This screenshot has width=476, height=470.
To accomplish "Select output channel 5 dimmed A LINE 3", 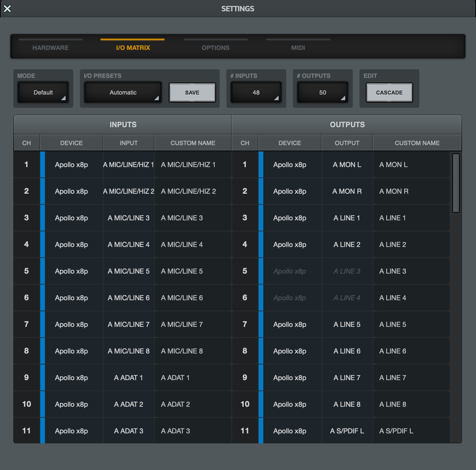I will (x=347, y=271).
